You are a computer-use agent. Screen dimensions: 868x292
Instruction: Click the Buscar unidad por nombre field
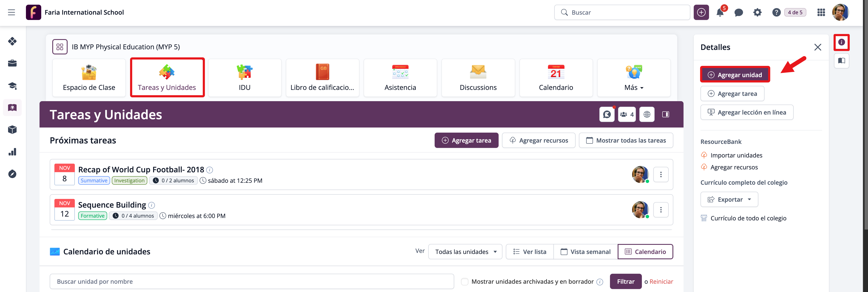(252, 282)
